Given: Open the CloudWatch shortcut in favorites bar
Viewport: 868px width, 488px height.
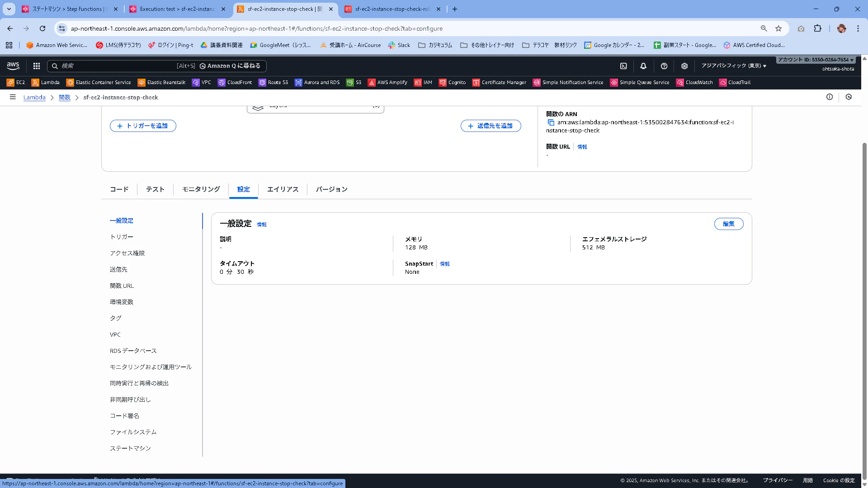Looking at the screenshot, I should (x=694, y=82).
